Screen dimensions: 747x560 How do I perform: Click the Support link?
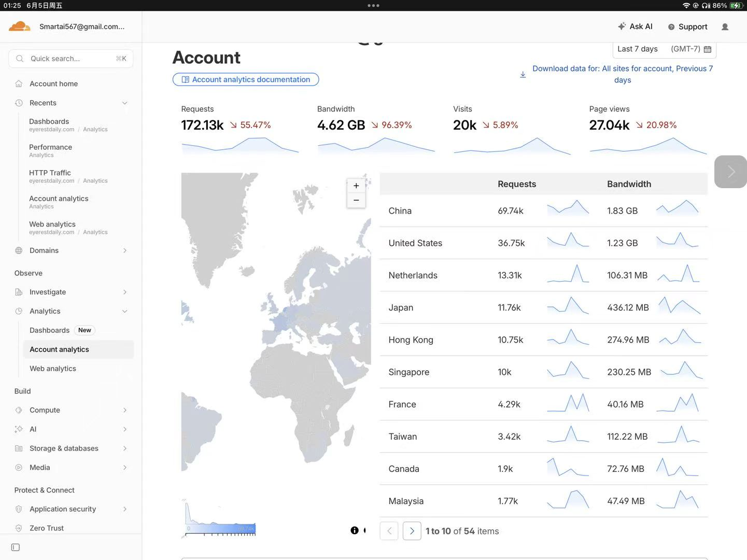tap(687, 27)
